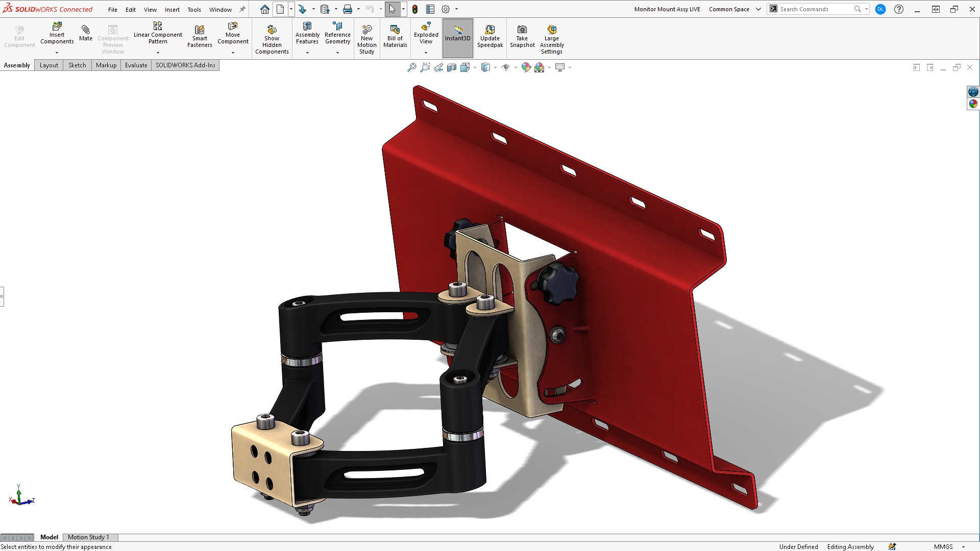Open the Exploded View tool
The width and height of the screenshot is (980, 551).
tap(426, 36)
